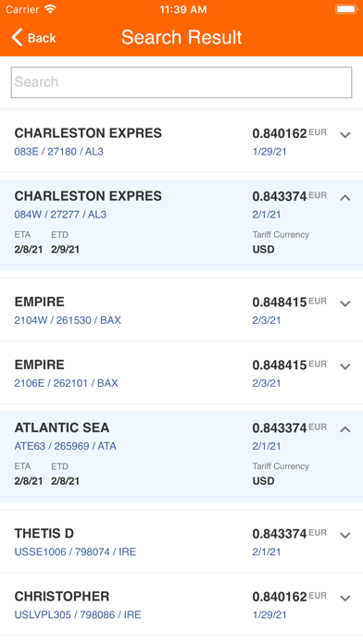This screenshot has height=644, width=363.
Task: Expand the EMPIRE 2104W row chevron
Action: click(x=345, y=303)
